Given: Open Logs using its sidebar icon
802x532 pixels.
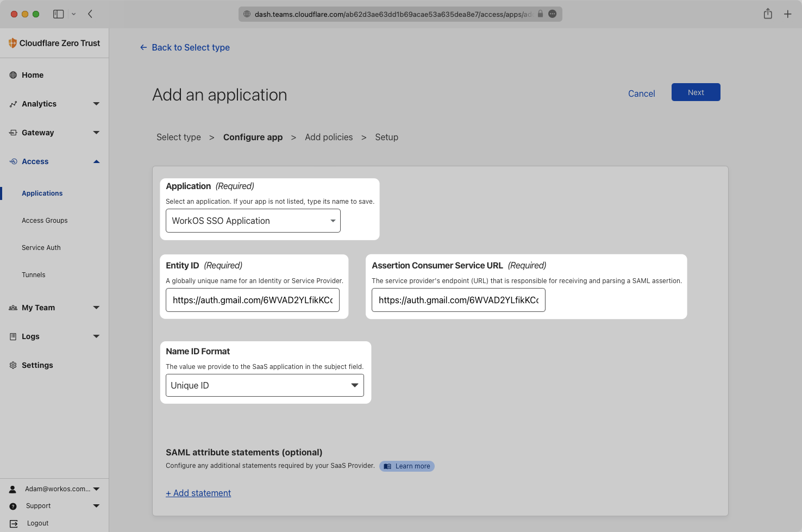Looking at the screenshot, I should tap(12, 336).
